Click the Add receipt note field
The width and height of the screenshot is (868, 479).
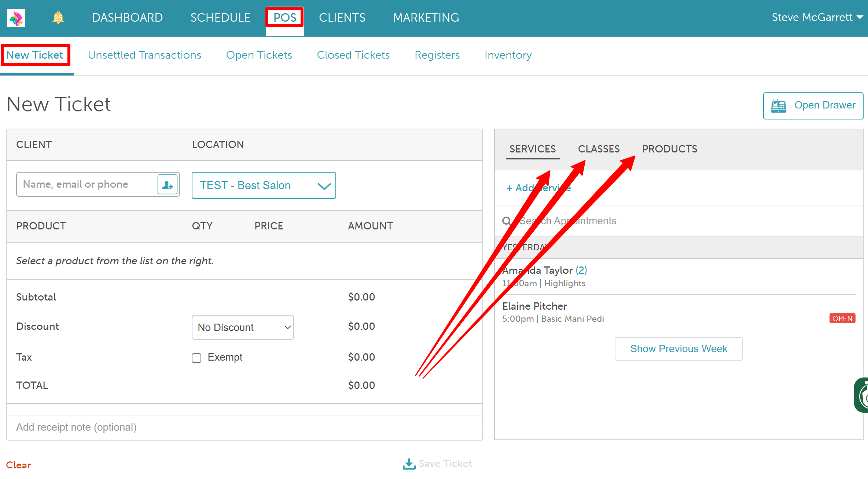coord(244,427)
